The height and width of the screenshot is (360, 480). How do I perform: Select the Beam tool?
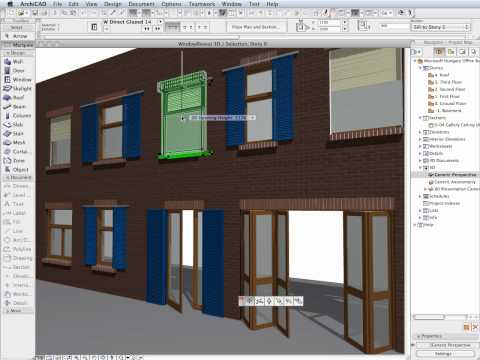pos(18,107)
